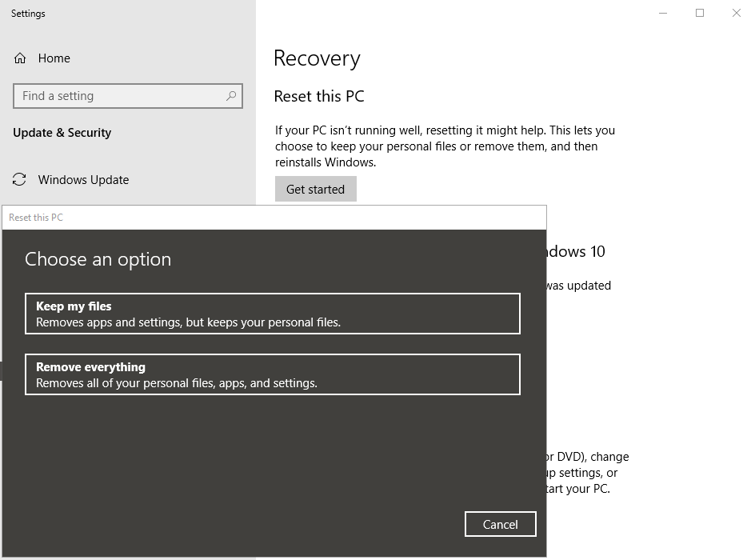Image resolution: width=755 pixels, height=560 pixels.
Task: Click the Reset this PC section heading
Action: (x=318, y=96)
